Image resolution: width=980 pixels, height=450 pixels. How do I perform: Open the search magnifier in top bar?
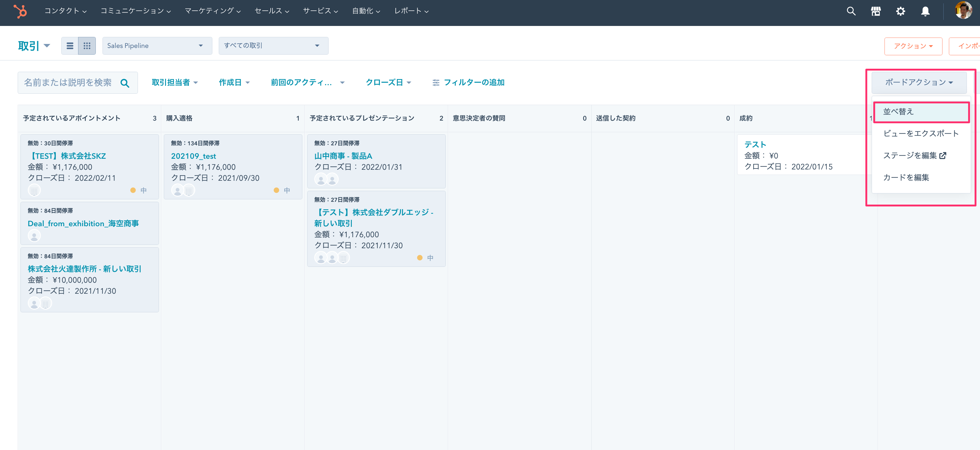coord(851,11)
